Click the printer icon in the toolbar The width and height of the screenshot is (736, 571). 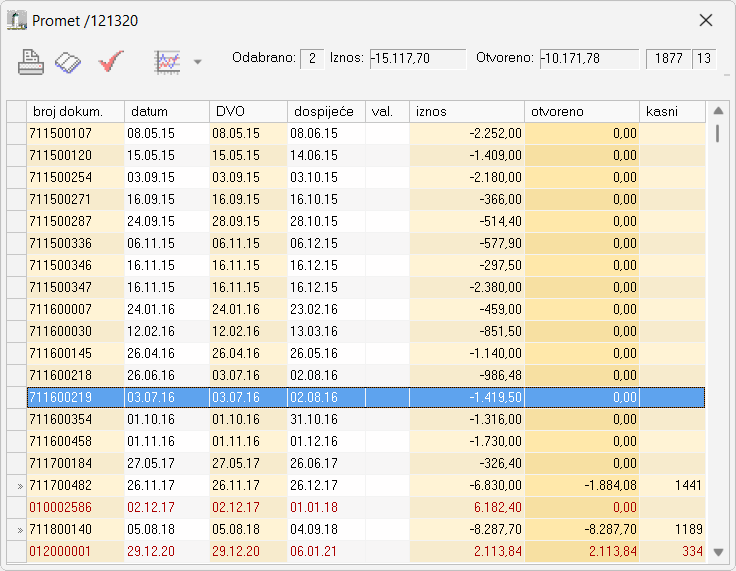point(30,62)
